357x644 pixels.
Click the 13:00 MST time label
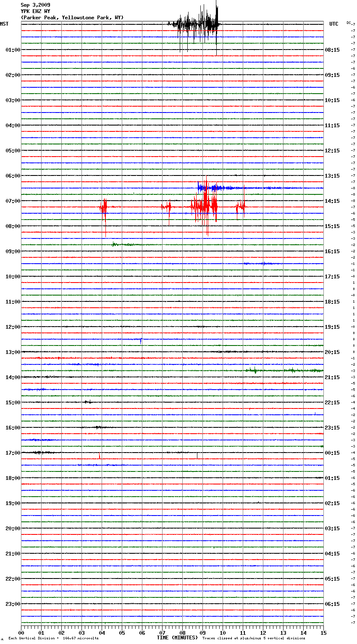coord(13,352)
